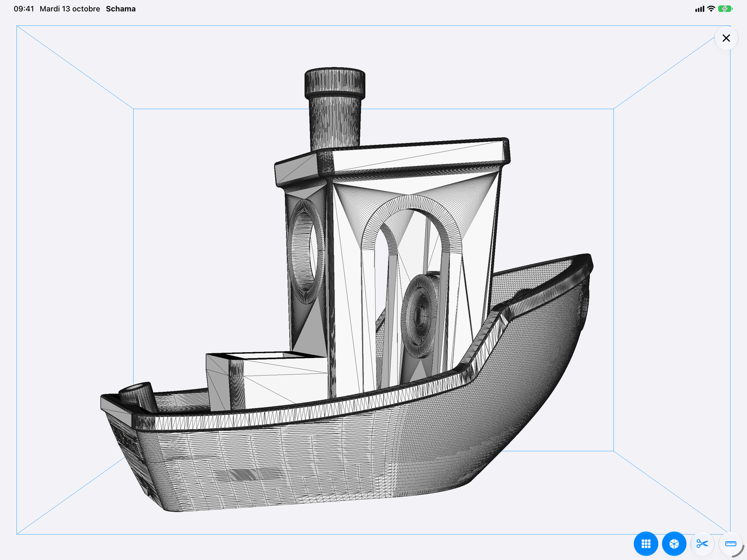
Task: Activate the scissors cut tool
Action: [x=702, y=544]
